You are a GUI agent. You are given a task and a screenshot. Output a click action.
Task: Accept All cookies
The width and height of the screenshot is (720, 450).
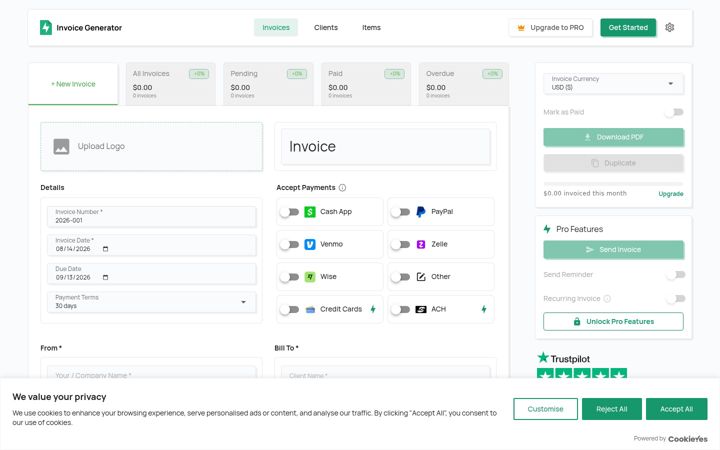coord(676,409)
